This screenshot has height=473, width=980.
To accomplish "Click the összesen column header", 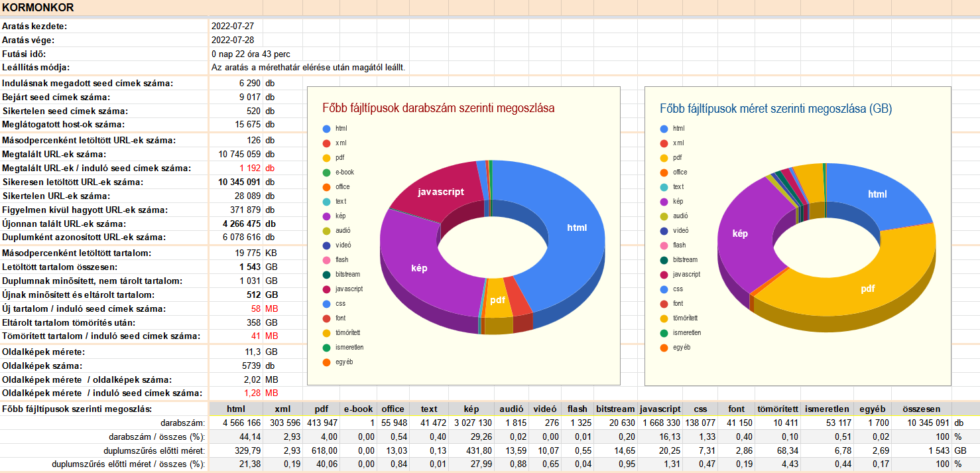I will coord(922,409).
